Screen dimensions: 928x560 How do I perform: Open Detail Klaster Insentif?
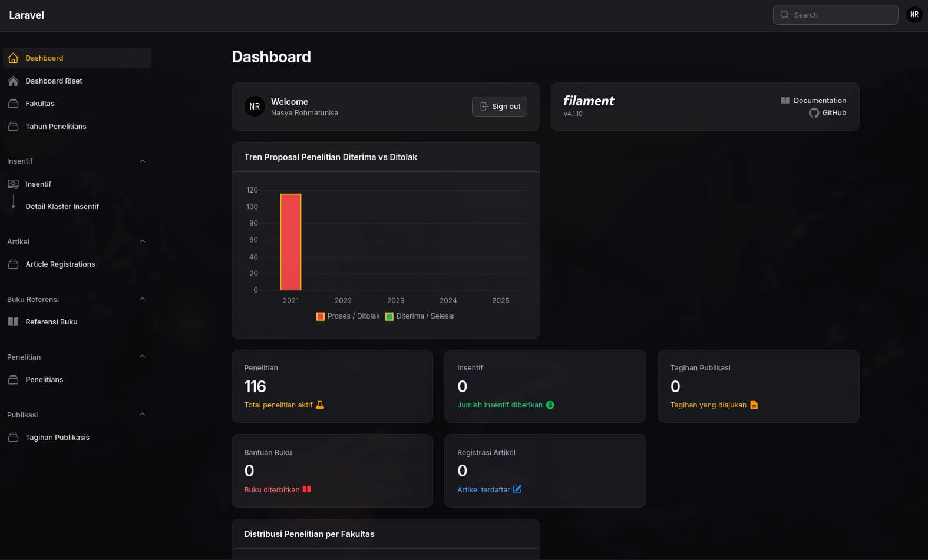coord(77,207)
